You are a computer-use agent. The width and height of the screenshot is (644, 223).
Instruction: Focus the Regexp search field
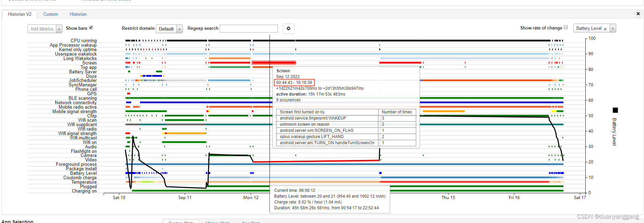point(249,28)
